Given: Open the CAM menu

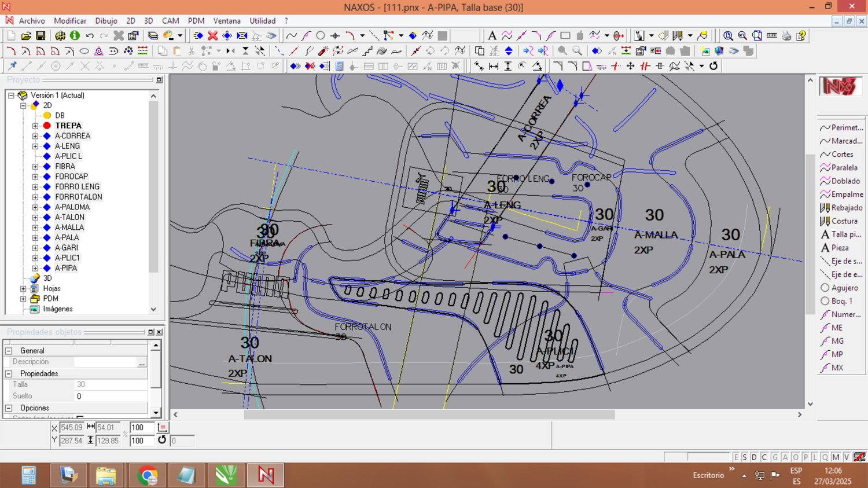Looking at the screenshot, I should 170,21.
